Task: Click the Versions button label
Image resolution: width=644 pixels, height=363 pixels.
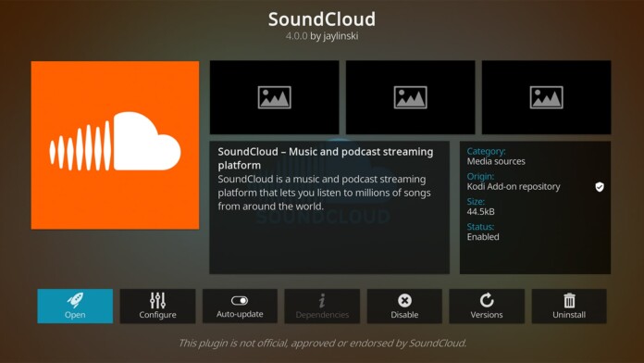Action: pos(487,315)
